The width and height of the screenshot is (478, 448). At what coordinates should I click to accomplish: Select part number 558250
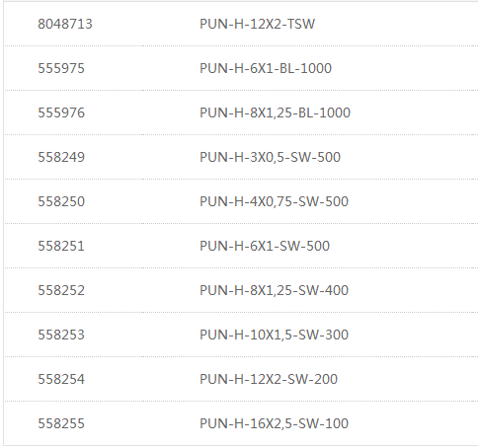tap(61, 201)
